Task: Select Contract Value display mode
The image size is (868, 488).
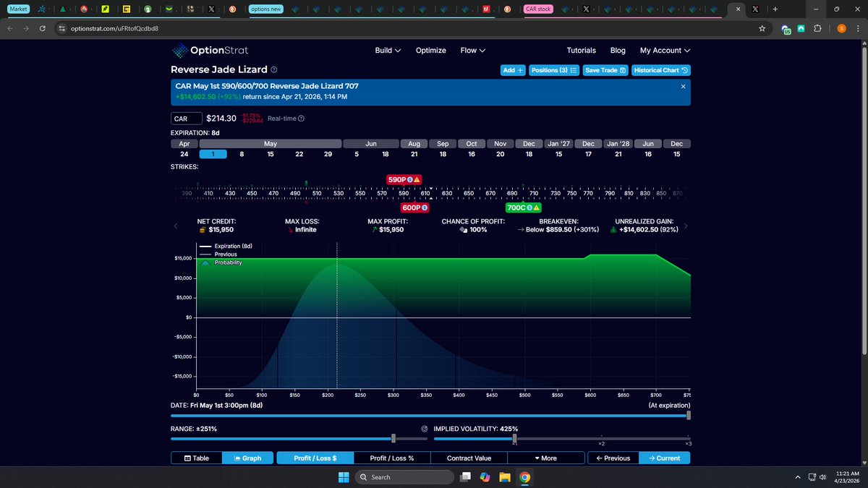Action: click(469, 458)
